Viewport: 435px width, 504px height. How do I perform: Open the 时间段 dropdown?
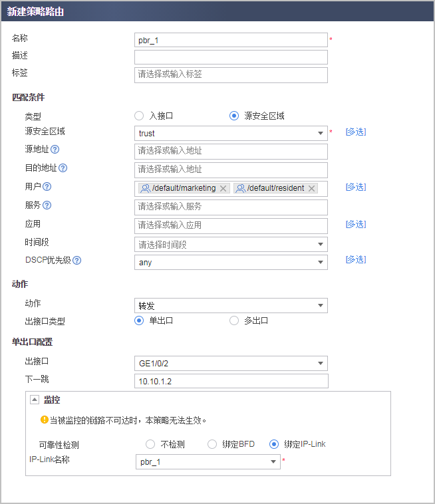point(231,245)
